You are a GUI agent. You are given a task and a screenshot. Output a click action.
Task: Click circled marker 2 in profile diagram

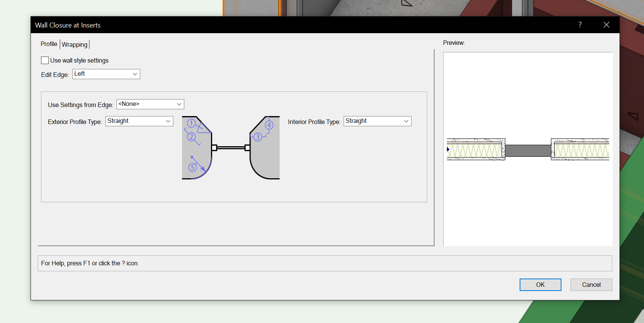(x=191, y=137)
